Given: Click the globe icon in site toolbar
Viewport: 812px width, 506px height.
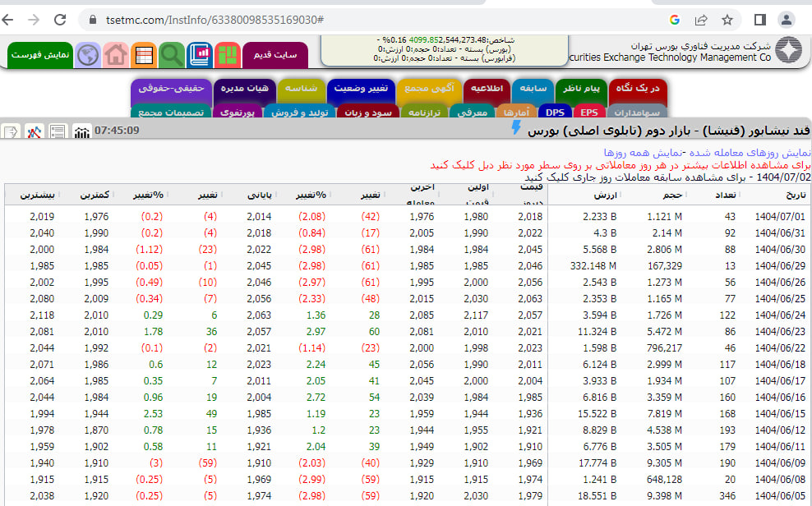Looking at the screenshot, I should 88,55.
